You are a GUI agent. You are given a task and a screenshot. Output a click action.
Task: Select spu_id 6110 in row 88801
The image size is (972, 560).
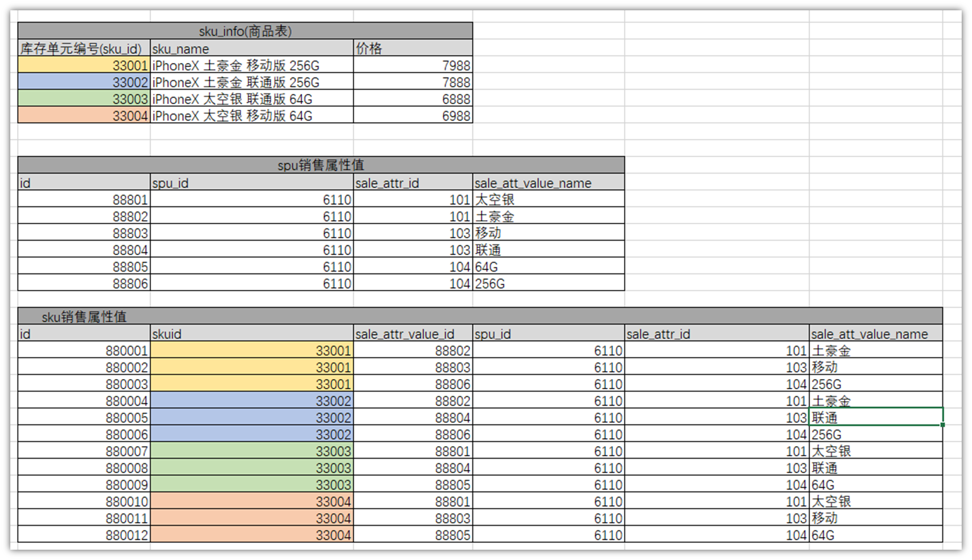tap(252, 199)
